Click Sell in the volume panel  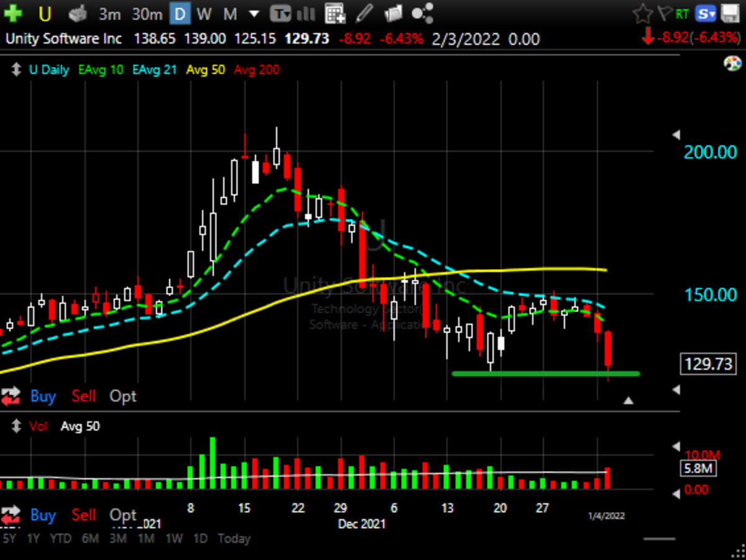click(83, 515)
